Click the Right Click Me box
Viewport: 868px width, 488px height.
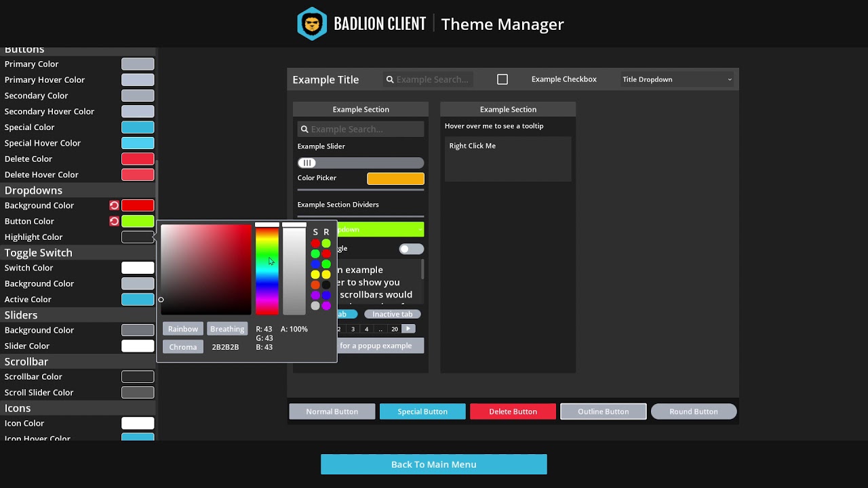click(508, 159)
